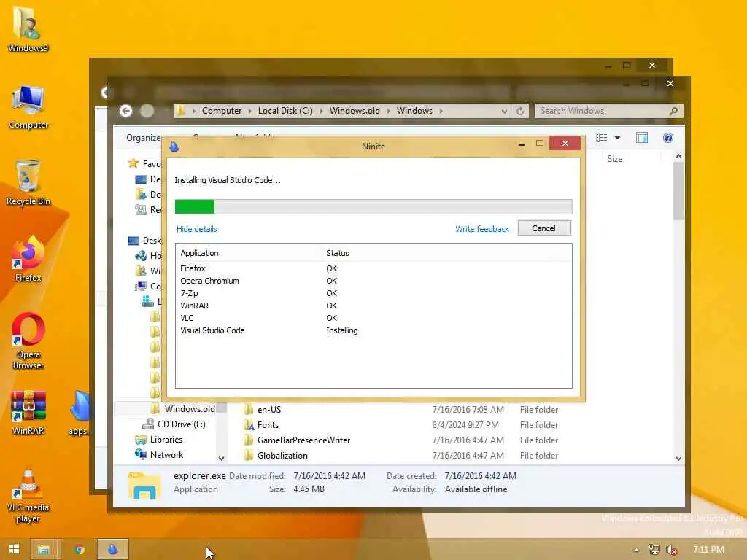Viewport: 747px width, 560px height.
Task: Open the Windows9 desktop folder icon
Action: click(27, 28)
